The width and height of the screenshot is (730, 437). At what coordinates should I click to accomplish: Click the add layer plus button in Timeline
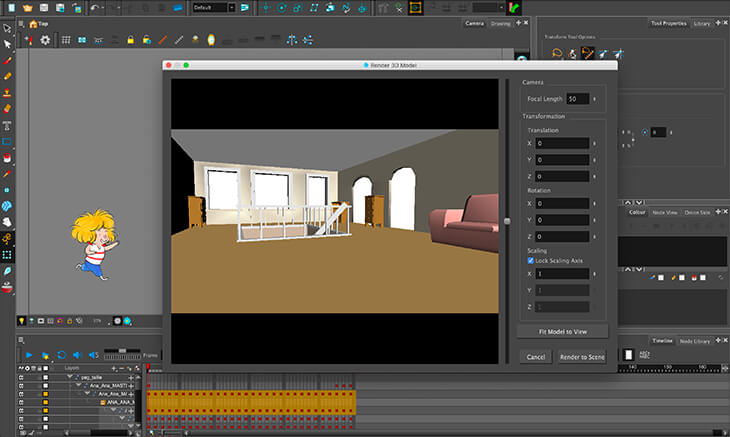coord(115,368)
